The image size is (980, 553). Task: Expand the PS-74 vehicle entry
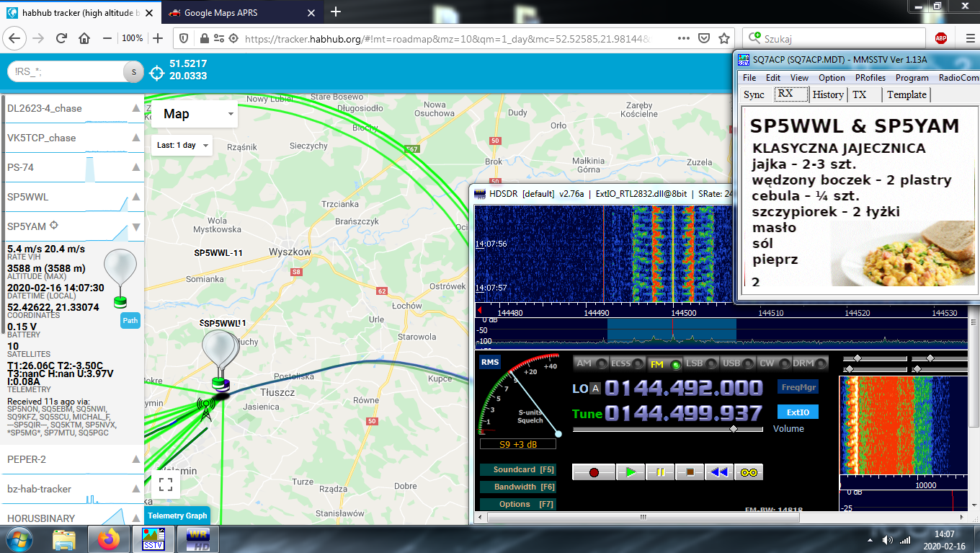136,167
